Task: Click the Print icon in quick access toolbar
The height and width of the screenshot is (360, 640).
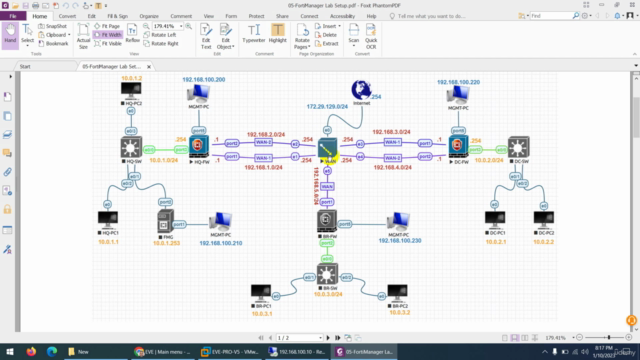Action: click(36, 5)
